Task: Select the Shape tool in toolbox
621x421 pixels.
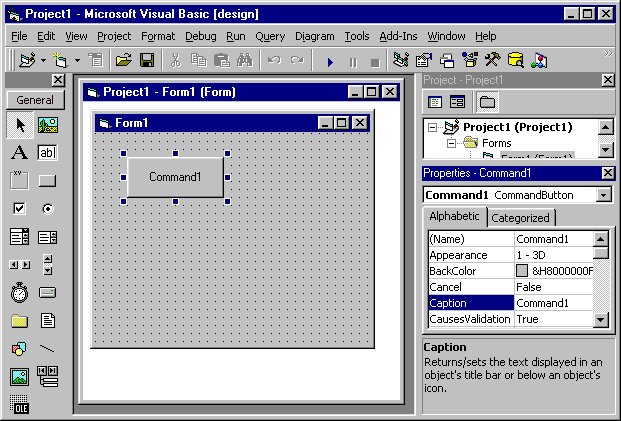Action: coord(19,349)
